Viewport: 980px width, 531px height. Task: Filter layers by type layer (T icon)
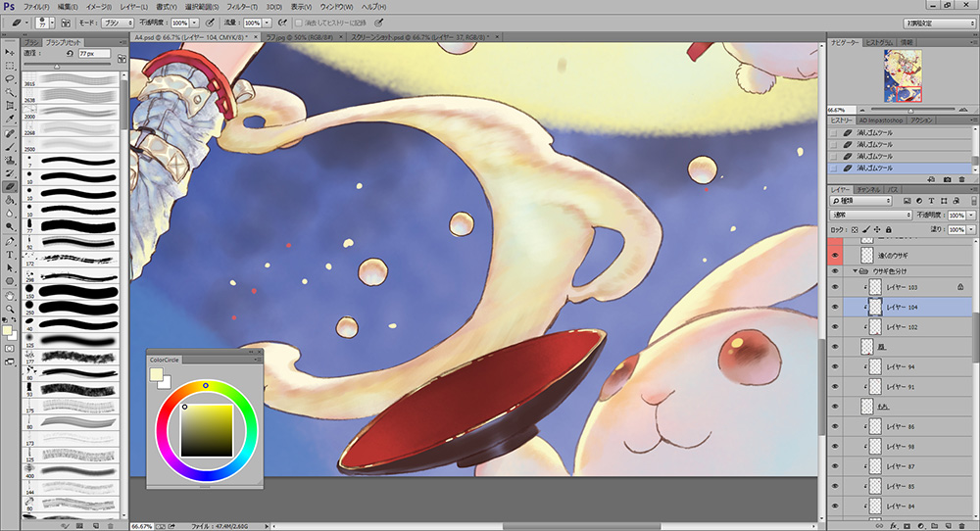[931, 201]
